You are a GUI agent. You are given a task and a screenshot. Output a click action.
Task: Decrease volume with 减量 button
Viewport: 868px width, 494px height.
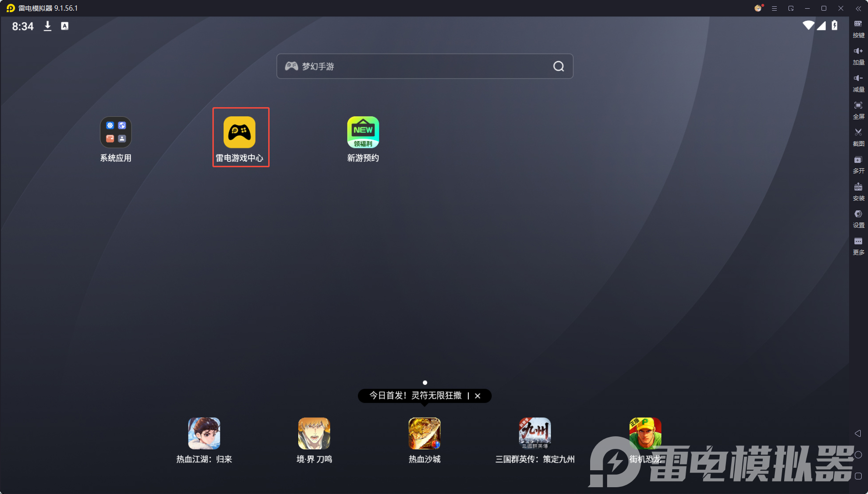(858, 83)
